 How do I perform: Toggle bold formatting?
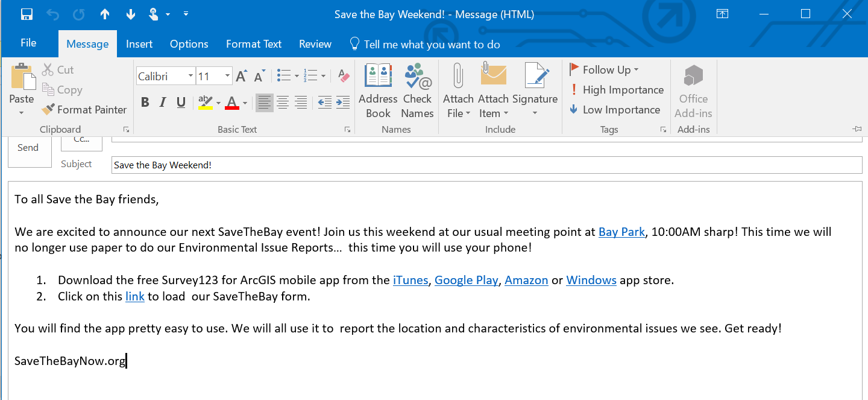point(145,103)
